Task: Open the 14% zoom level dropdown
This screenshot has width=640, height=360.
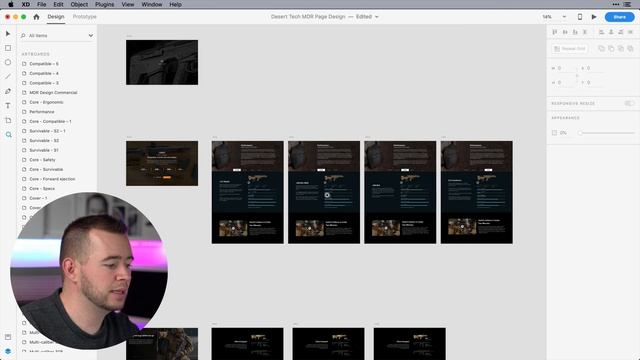Action: coord(564,17)
